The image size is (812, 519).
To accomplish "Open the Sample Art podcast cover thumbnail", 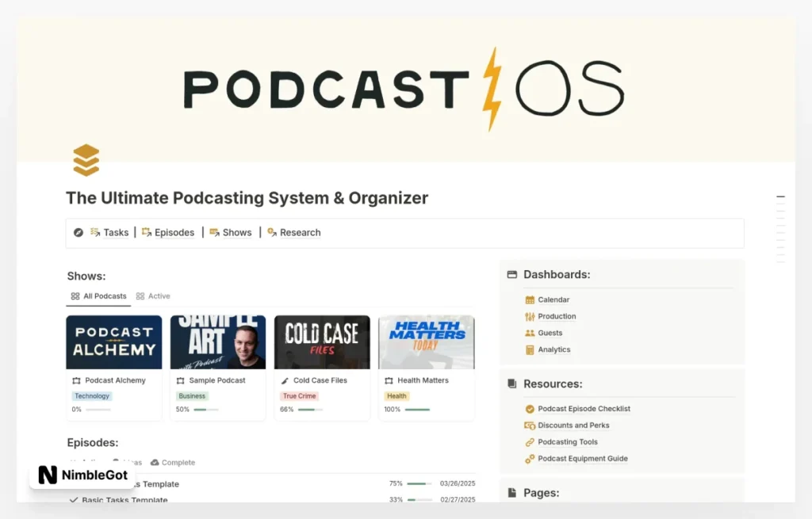I will coord(218,342).
